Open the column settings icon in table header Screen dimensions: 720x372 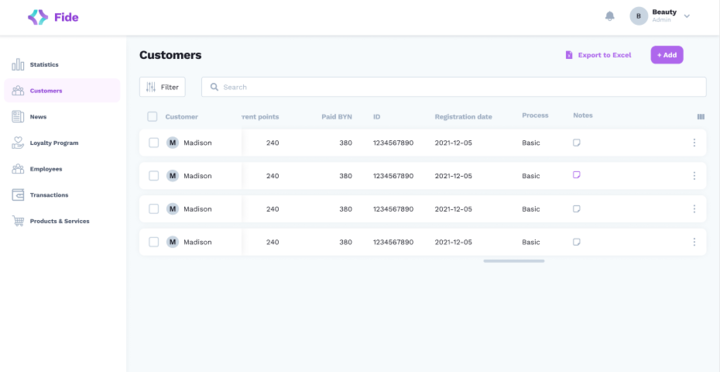coord(701,117)
